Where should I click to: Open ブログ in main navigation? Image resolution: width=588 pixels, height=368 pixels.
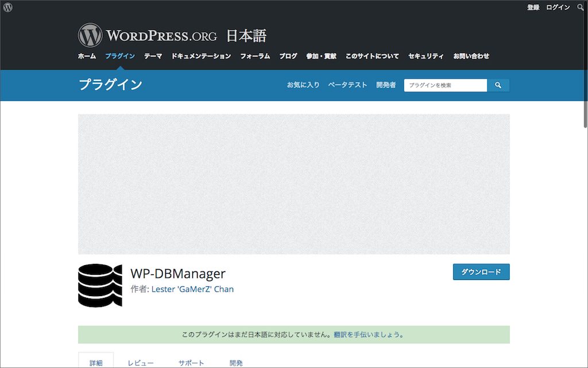288,56
